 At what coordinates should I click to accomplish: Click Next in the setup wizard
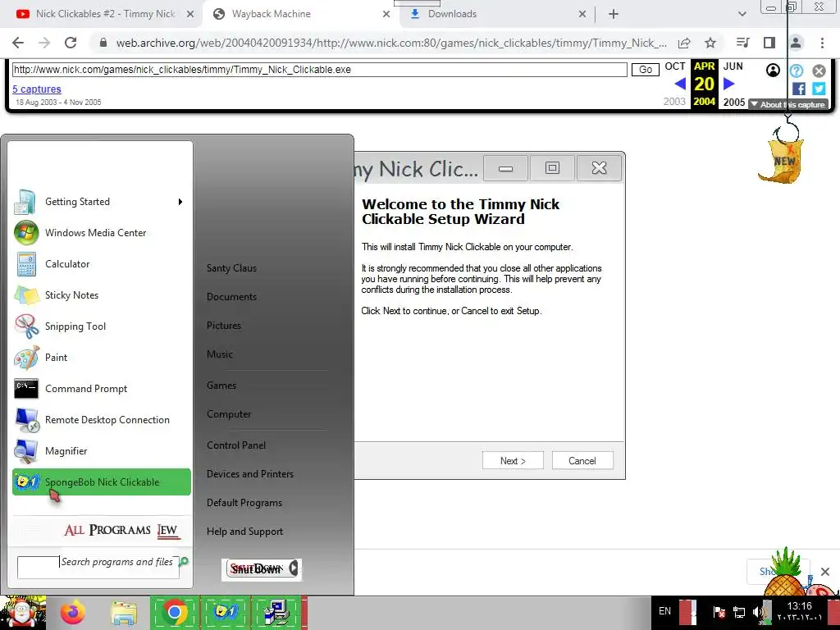[x=513, y=461]
